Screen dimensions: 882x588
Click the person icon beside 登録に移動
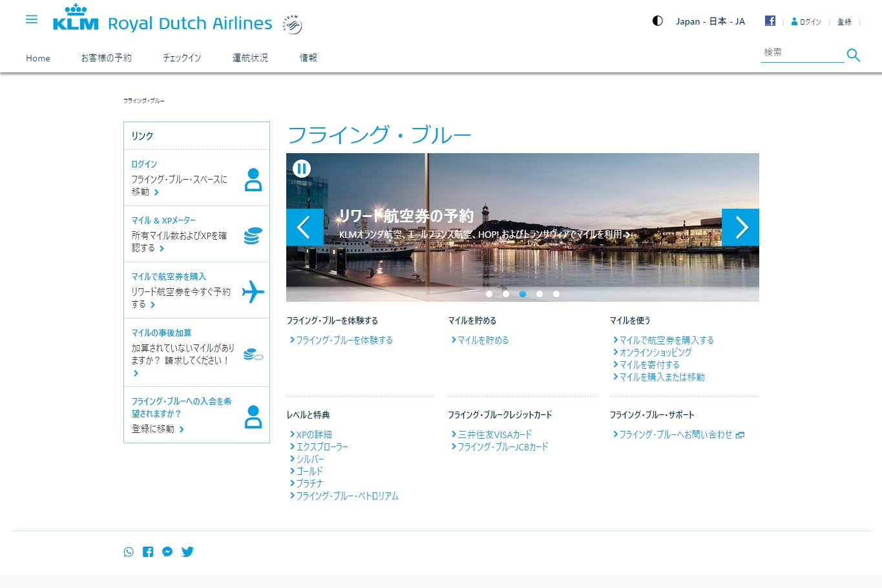tap(253, 417)
